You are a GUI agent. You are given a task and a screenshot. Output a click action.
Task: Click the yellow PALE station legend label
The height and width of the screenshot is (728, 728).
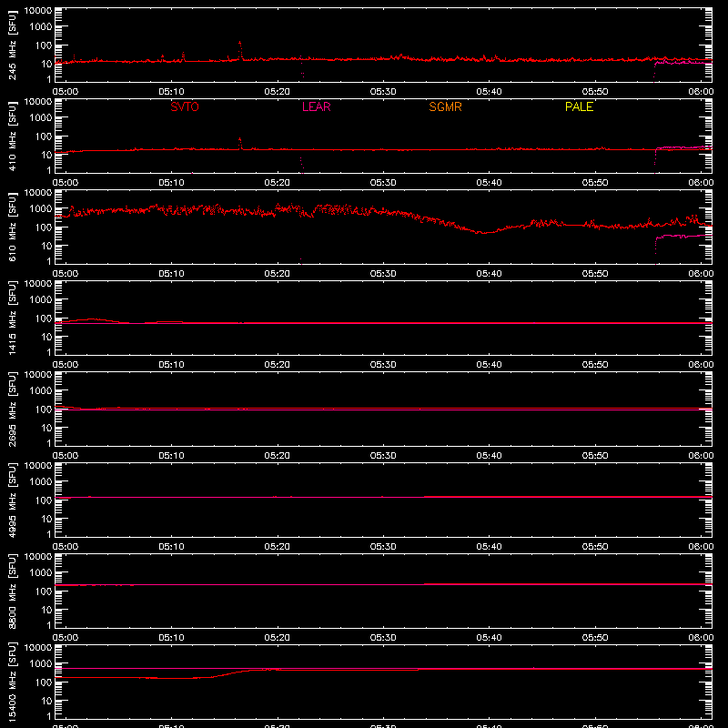(579, 106)
